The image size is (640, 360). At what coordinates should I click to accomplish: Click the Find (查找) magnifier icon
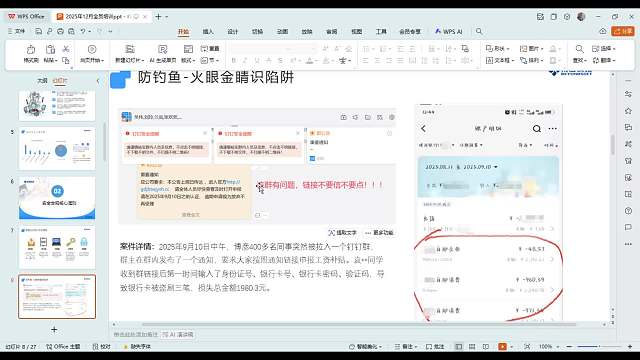click(x=579, y=49)
